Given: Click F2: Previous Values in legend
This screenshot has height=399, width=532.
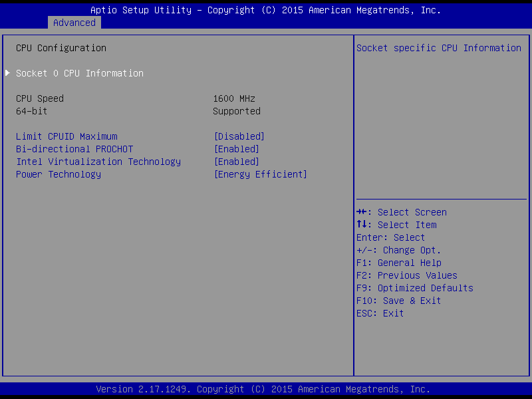Looking at the screenshot, I should point(407,275).
